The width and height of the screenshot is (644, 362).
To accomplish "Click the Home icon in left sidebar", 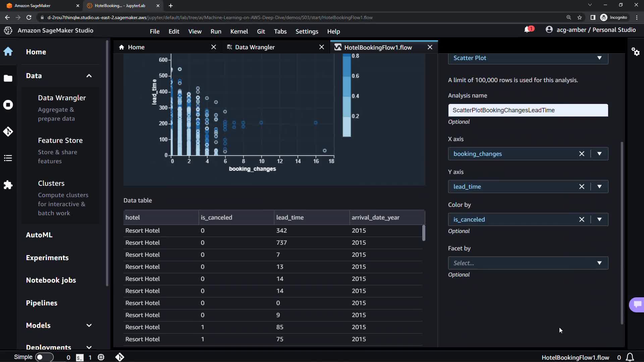I will (8, 52).
